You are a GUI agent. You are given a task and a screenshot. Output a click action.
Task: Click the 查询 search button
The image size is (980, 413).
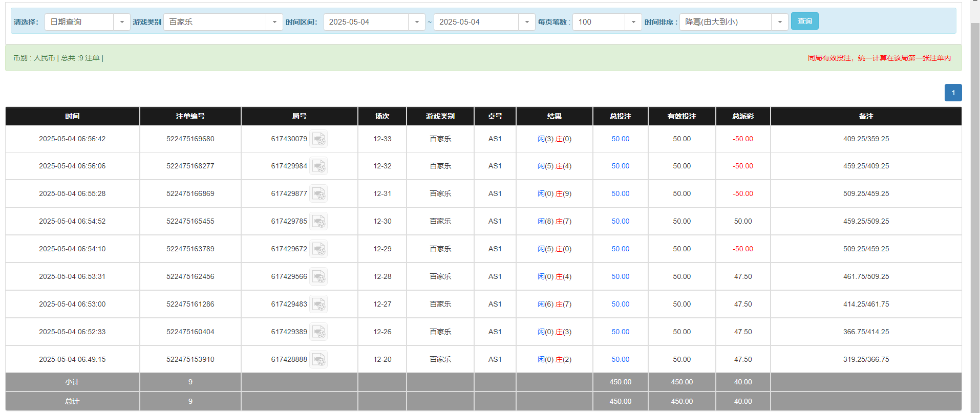(x=804, y=21)
